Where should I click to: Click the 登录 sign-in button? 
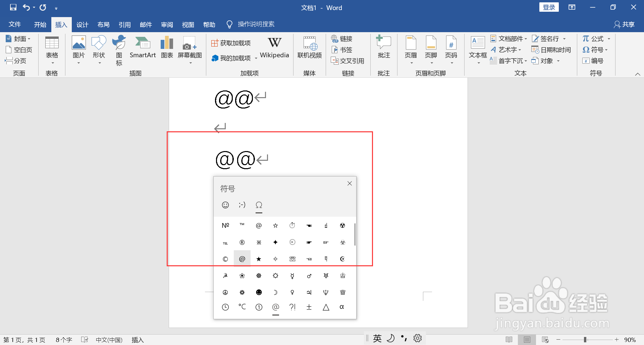(549, 7)
